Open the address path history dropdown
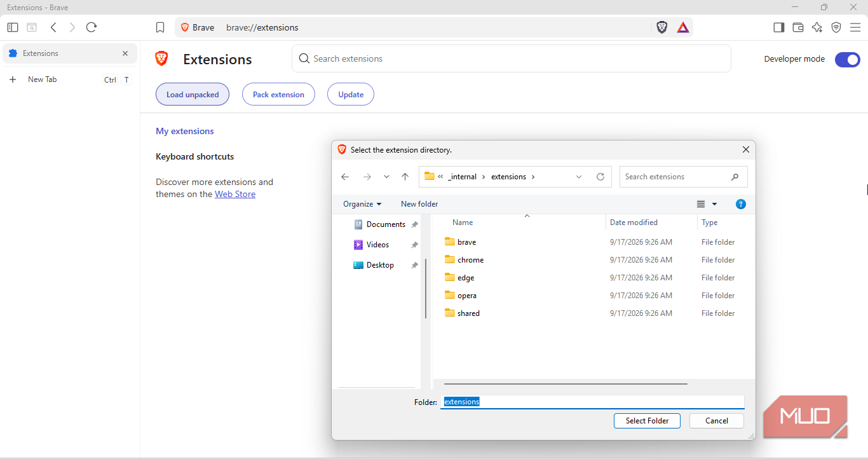 [579, 177]
